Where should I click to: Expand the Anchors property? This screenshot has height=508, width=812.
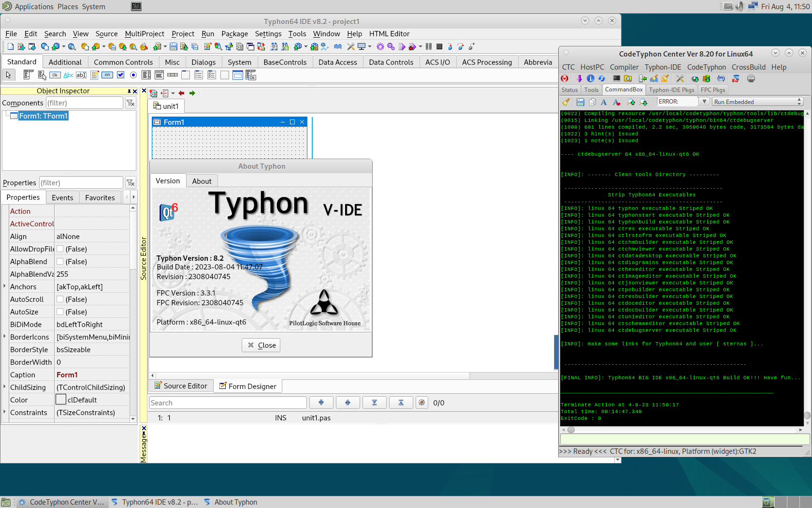click(x=5, y=286)
